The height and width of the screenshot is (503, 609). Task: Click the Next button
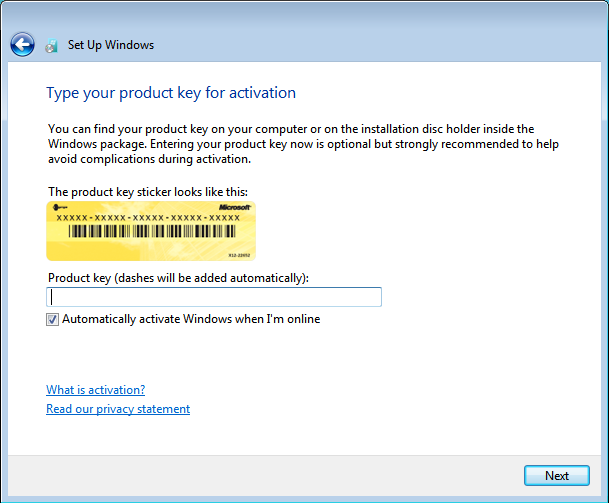coord(557,475)
